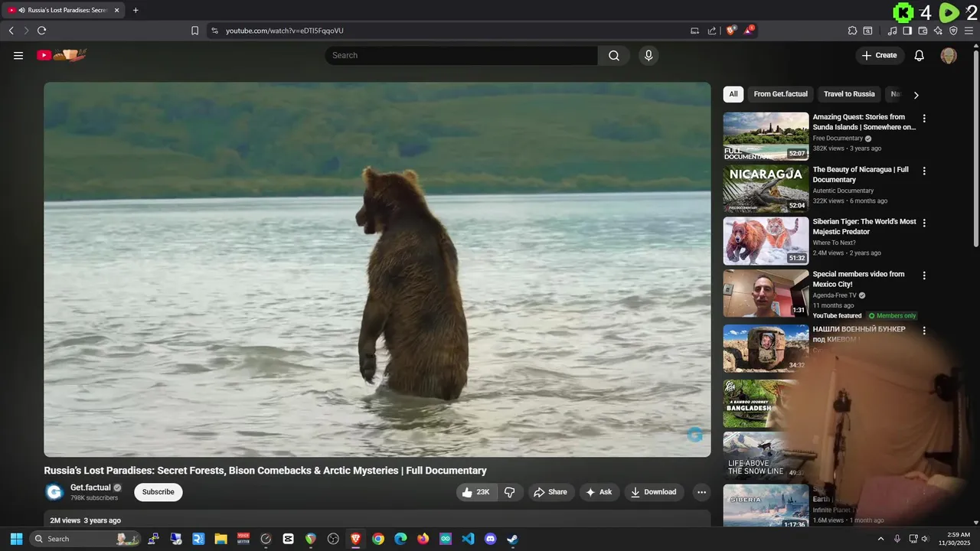Launch Visual Studio Code from taskbar

[x=468, y=539]
